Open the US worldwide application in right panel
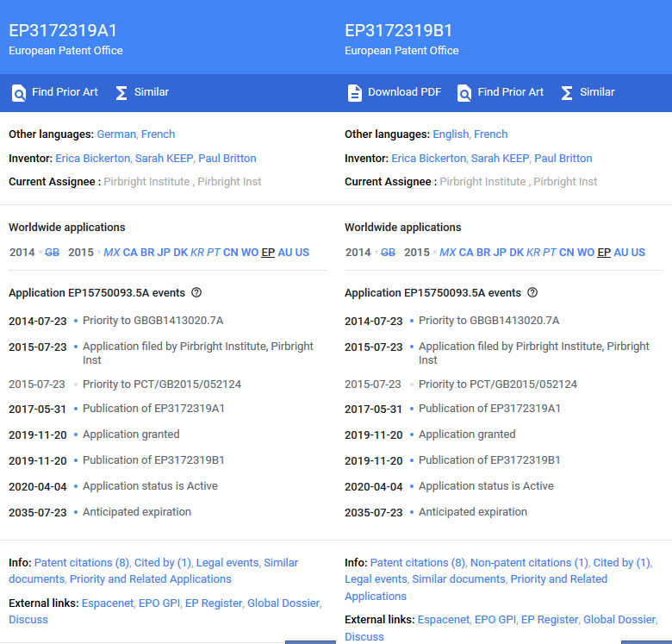 point(638,253)
